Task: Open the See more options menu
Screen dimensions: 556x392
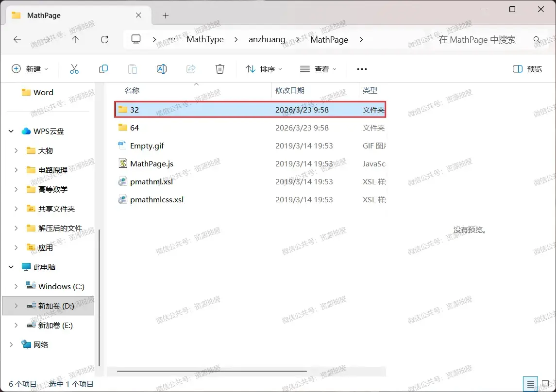Action: [362, 69]
